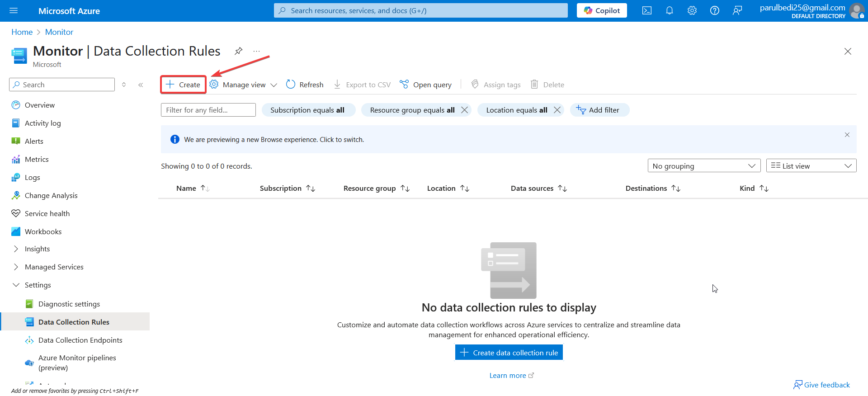Click Give feedback link
The width and height of the screenshot is (868, 396).
click(x=821, y=385)
